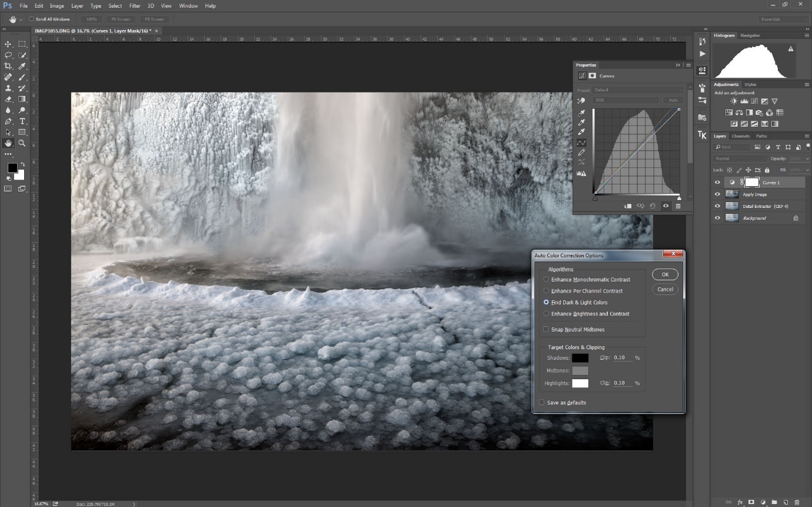Select the Gradient tool

click(22, 99)
